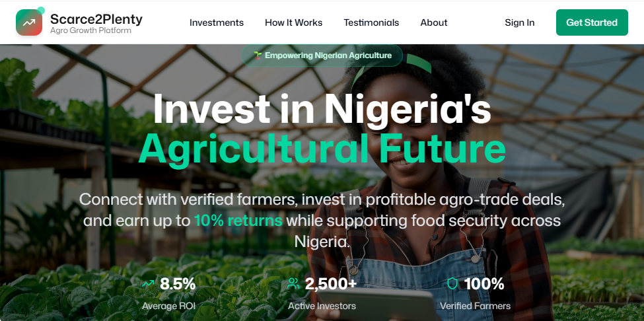Click the Agricultural Future green heading
This screenshot has width=644, height=321.
pos(322,149)
